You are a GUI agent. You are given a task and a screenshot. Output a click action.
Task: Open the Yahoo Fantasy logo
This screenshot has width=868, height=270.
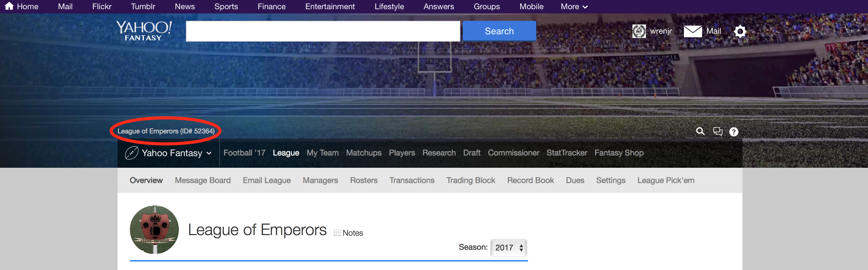click(144, 31)
